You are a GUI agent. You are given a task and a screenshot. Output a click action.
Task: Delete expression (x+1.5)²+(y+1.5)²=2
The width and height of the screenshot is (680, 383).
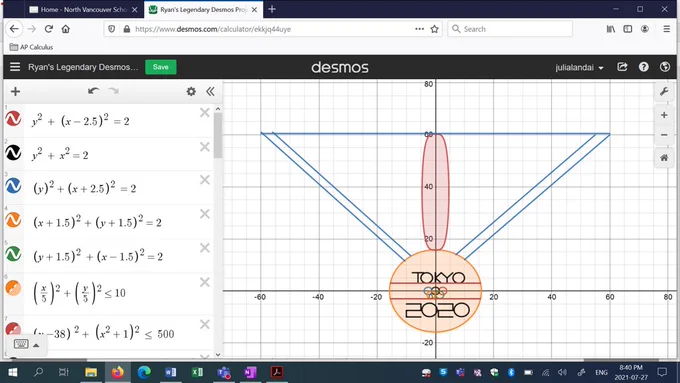[x=205, y=214]
